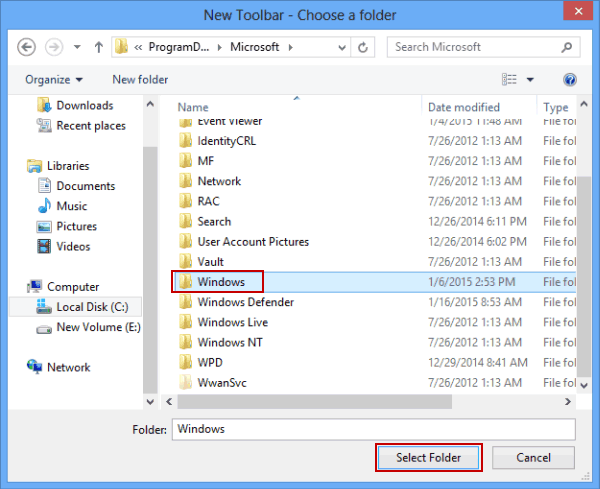Click the Search Microsoft field
The height and width of the screenshot is (489, 600).
click(484, 47)
